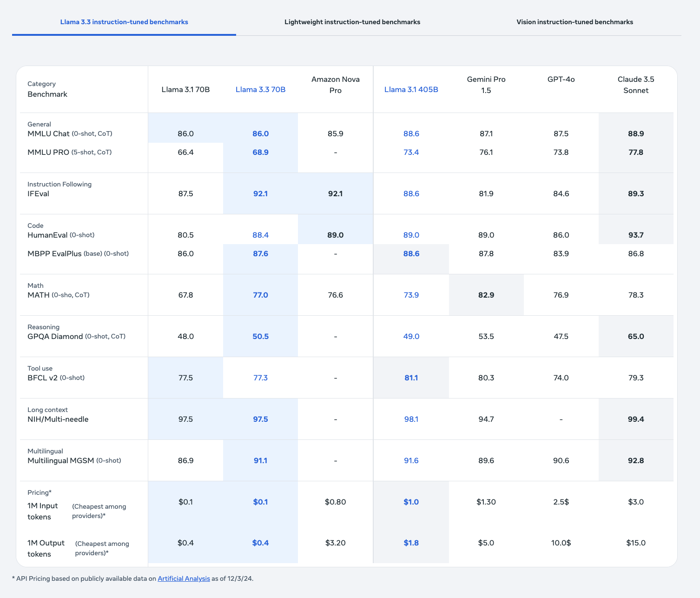Click Claude 3.5 Sonnet HumanEval score 93.7
The height and width of the screenshot is (598, 700).
(x=636, y=235)
